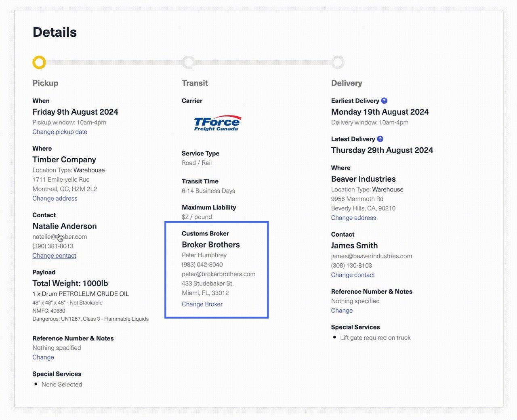The height and width of the screenshot is (420, 517).
Task: Click the TForce Freight Canada logo
Action: point(217,123)
